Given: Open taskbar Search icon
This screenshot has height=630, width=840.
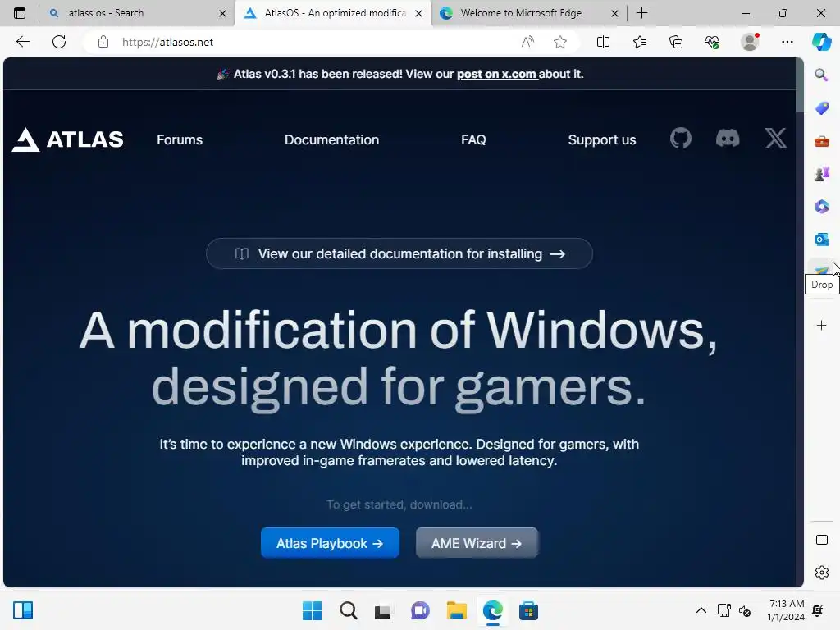Looking at the screenshot, I should click(348, 610).
